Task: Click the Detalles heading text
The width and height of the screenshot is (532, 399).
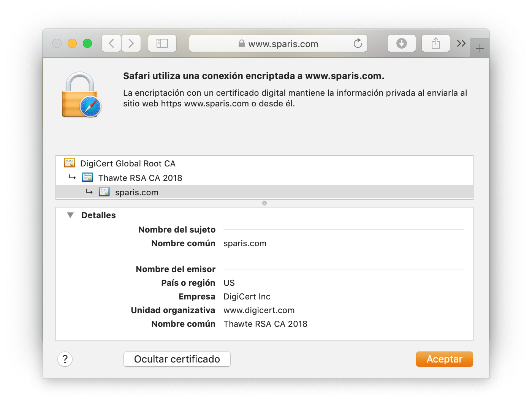Action: point(98,215)
